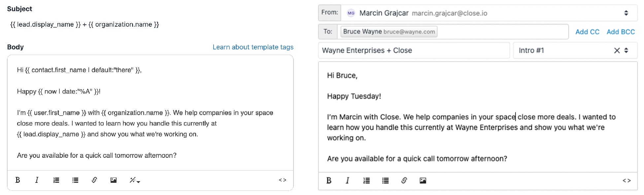Insert a bullet list in the Body editor

click(x=75, y=180)
